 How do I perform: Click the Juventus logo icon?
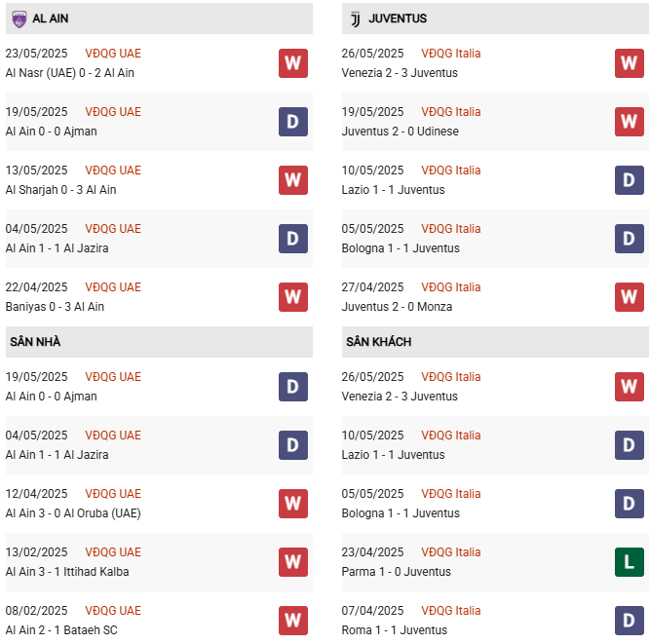(x=355, y=19)
